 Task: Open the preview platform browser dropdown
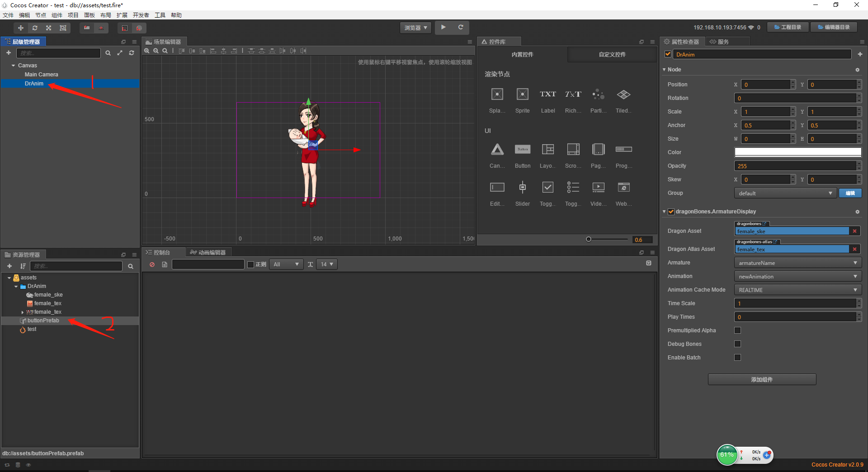tap(415, 28)
